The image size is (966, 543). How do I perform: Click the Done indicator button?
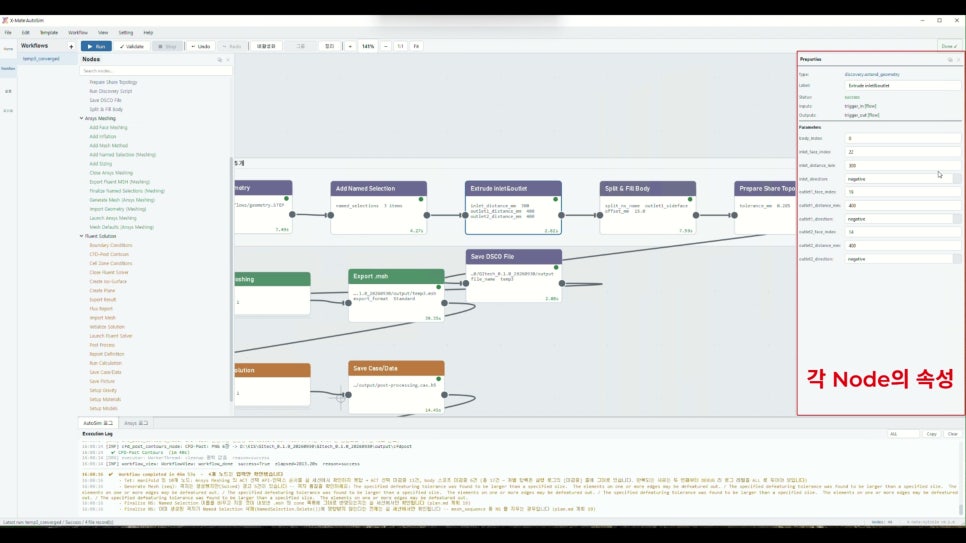tap(949, 46)
